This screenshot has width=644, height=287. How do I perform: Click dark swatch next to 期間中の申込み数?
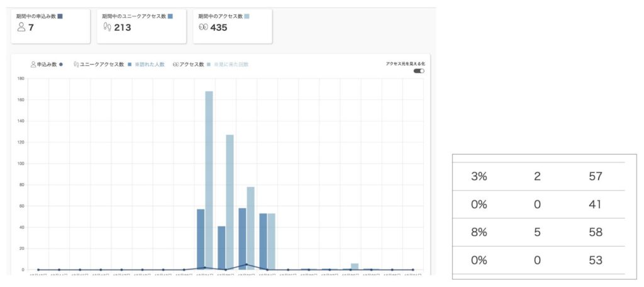(60, 16)
